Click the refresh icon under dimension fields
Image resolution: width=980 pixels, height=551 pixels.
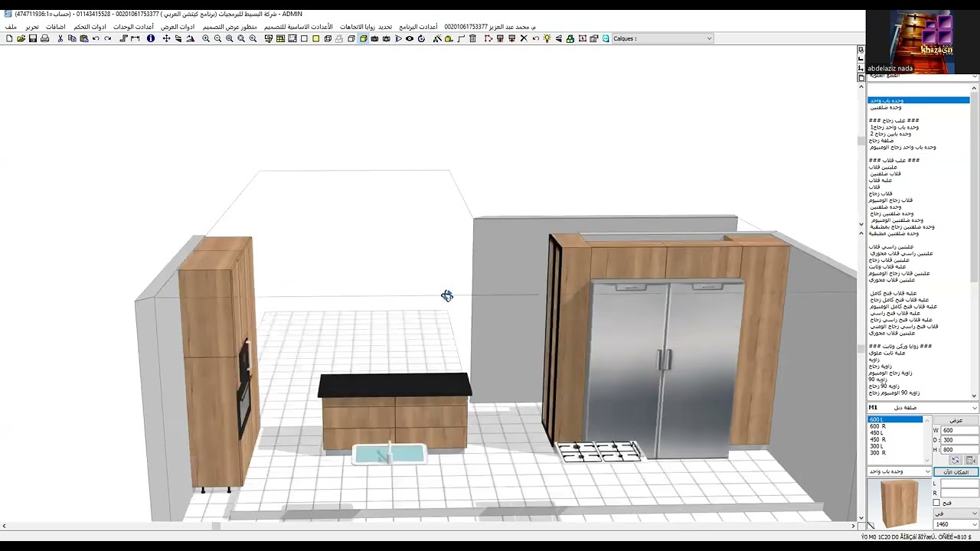coord(955,460)
